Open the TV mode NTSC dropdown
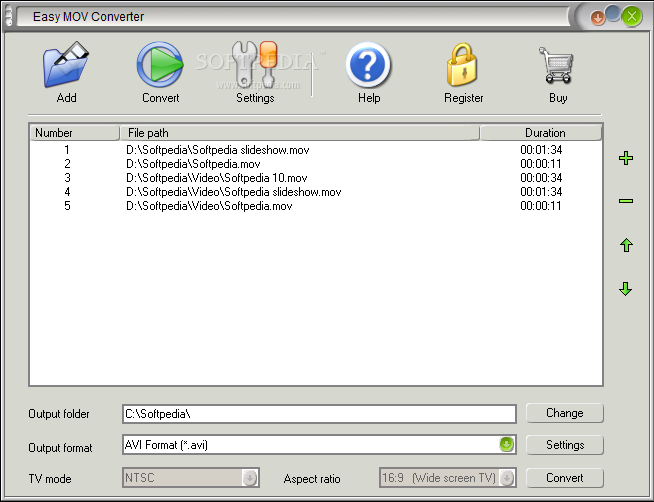This screenshot has width=654, height=502. [191, 477]
